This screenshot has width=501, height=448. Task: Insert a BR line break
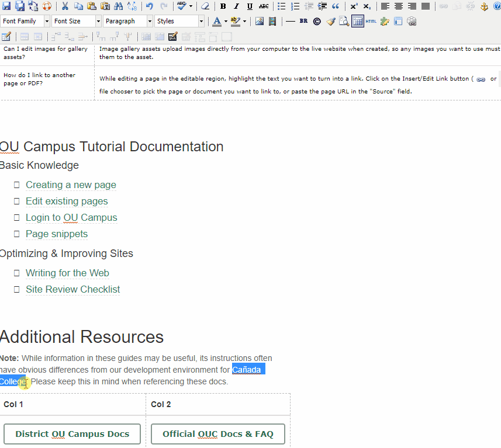[303, 21]
